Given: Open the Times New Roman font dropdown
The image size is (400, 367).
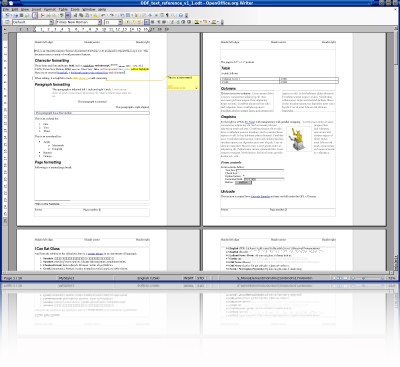Looking at the screenshot, I should [x=78, y=22].
